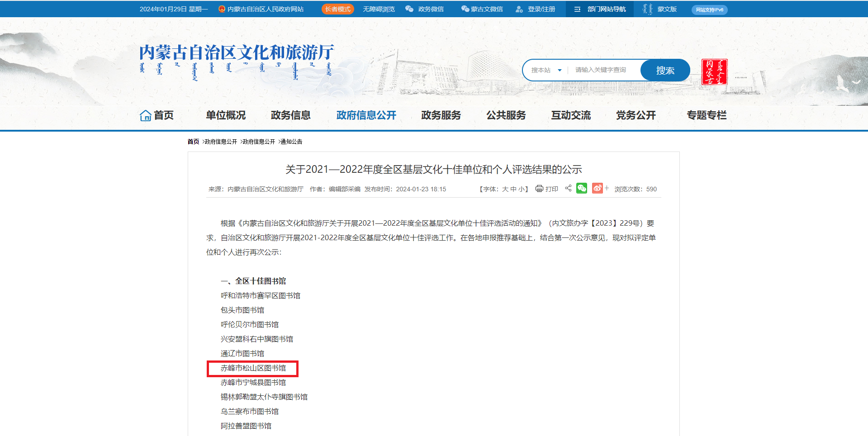The image size is (868, 436).
Task: Click the printer icon to print article
Action: pyautogui.click(x=539, y=189)
